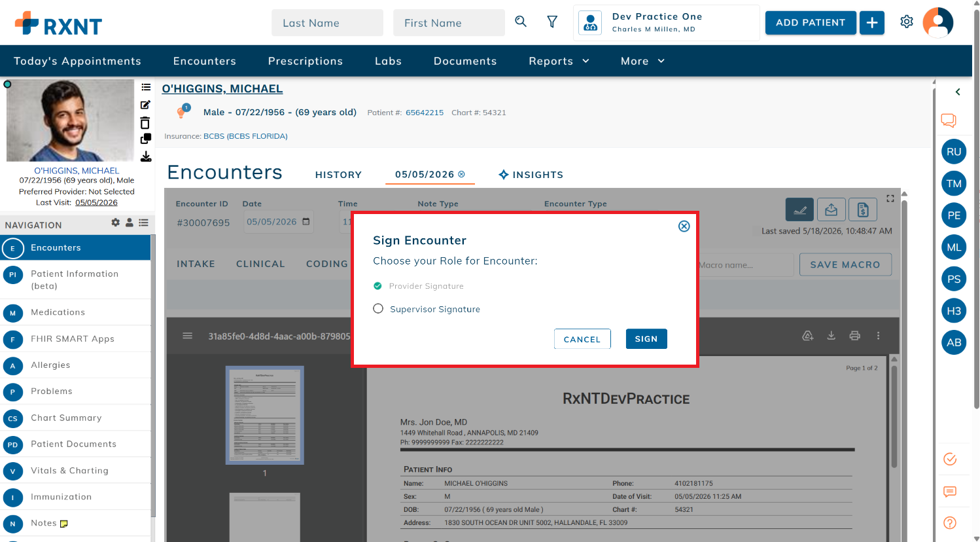Go to the Prescriptions menu
The image size is (980, 542).
[306, 61]
